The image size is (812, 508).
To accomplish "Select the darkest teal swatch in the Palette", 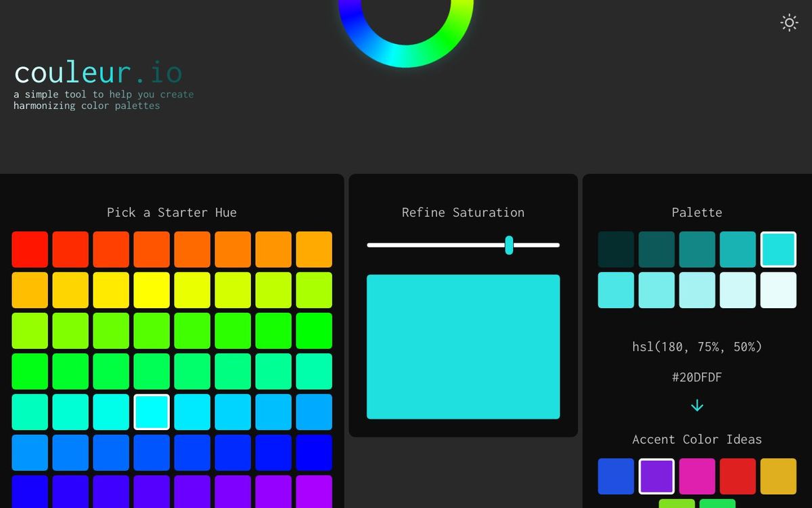I will (x=616, y=249).
